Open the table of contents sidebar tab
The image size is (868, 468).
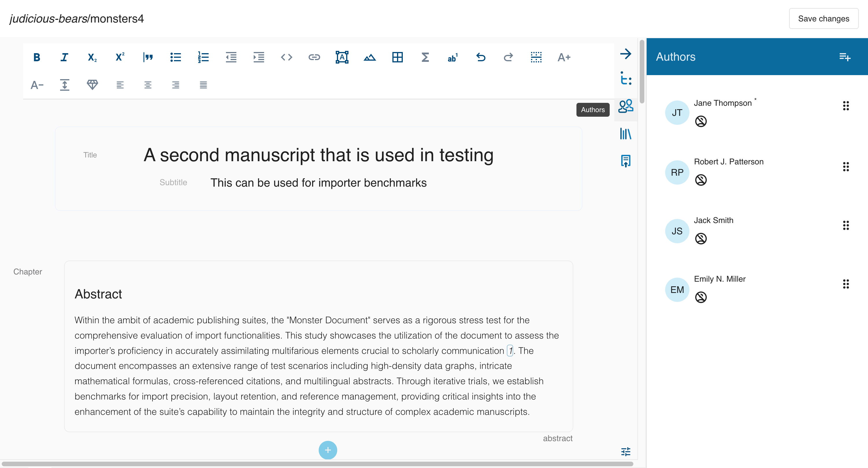625,79
